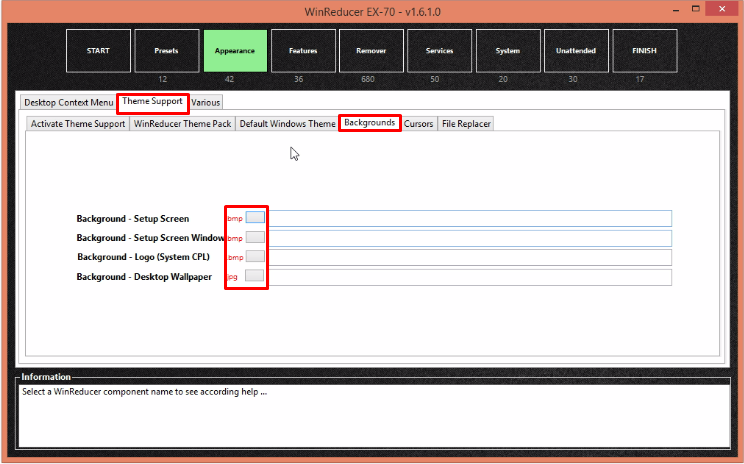Click the count 42 under Appearance
Screen dimensions: 744x464
tap(229, 79)
